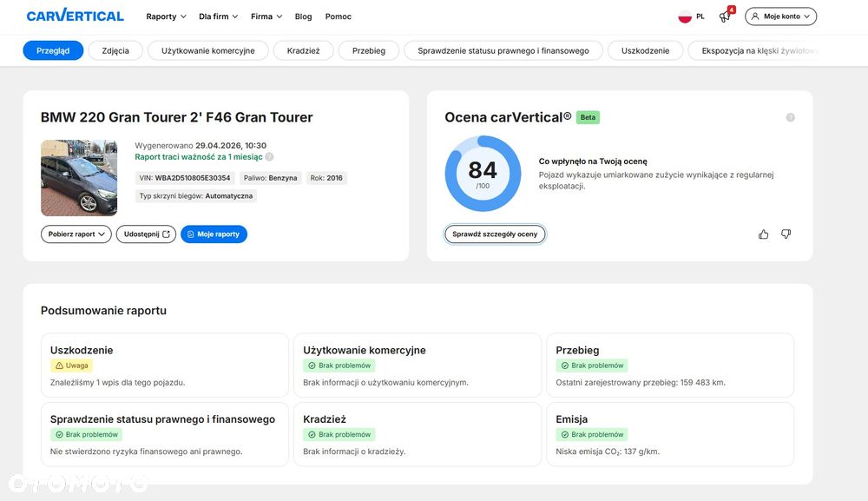Click the BMW car photo thumbnail
Screen dimensions: 868x501
coord(79,178)
